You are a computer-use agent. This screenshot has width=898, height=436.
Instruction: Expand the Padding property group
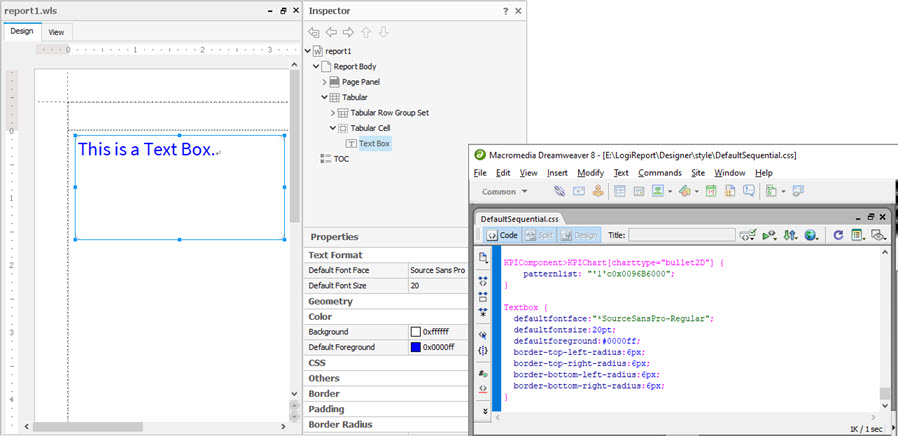[x=326, y=409]
